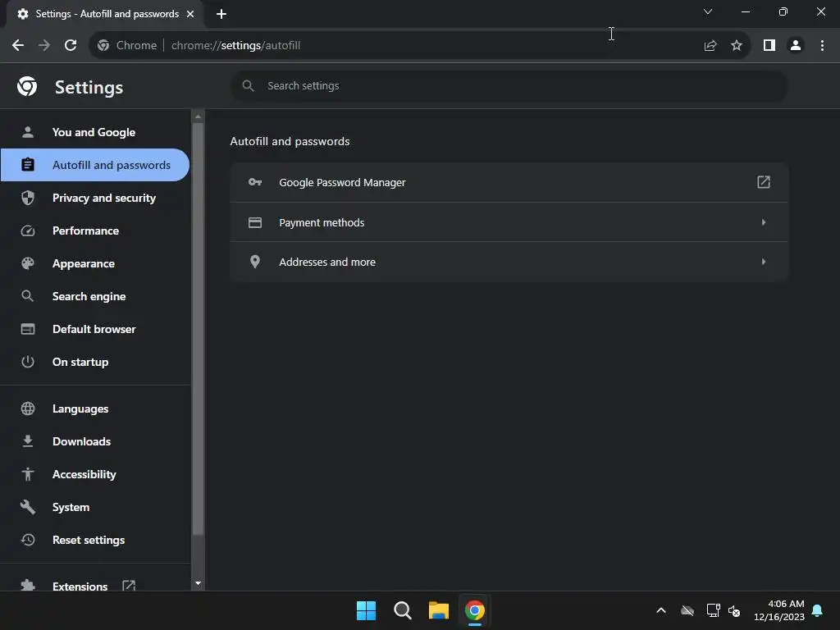Go to Default browser settings

tap(95, 329)
